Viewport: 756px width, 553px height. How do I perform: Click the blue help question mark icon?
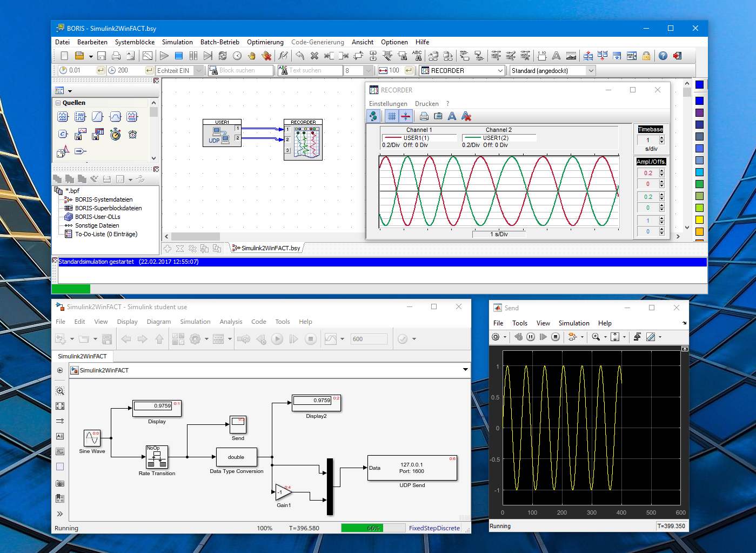663,56
